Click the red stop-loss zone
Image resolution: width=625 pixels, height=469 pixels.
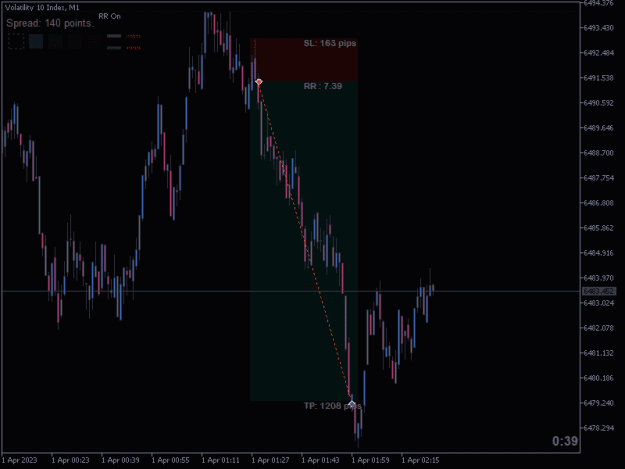(x=304, y=60)
